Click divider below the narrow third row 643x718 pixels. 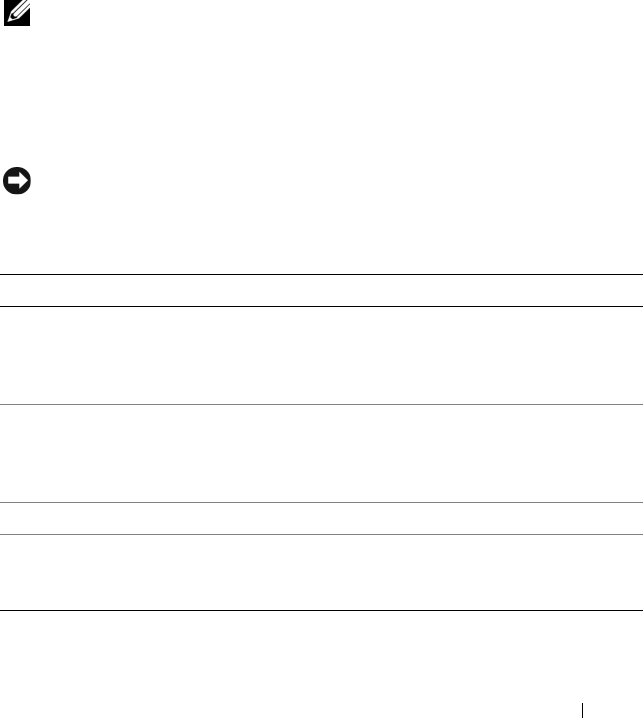pos(321,534)
